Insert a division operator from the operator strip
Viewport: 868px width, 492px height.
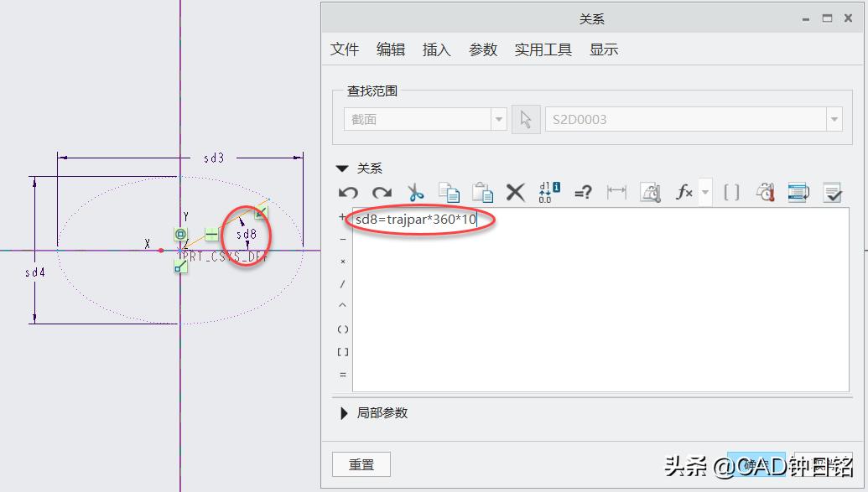click(342, 284)
